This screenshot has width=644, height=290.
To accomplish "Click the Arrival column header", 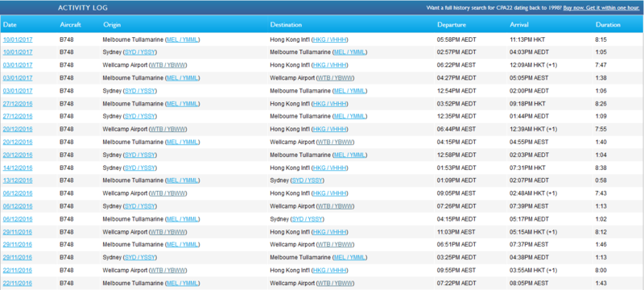I will (519, 25).
